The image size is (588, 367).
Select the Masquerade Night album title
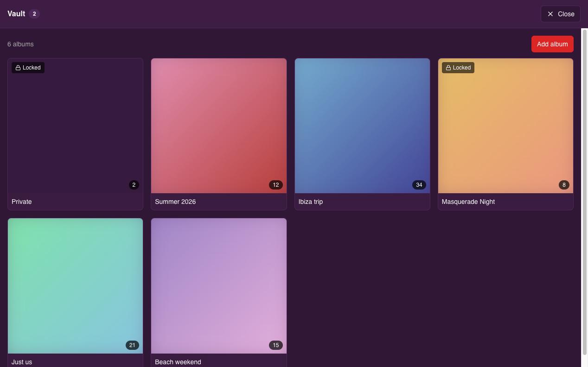tap(468, 202)
